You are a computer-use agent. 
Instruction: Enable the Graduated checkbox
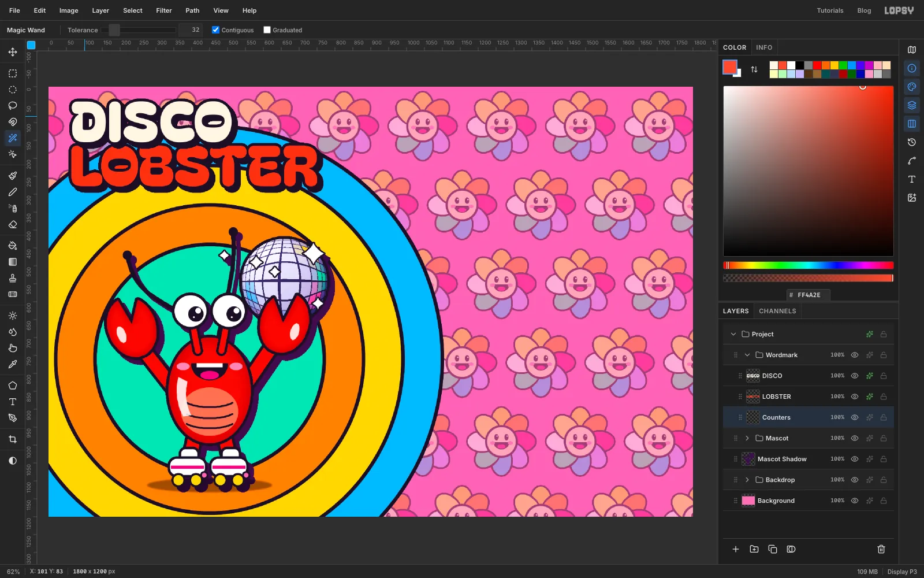click(x=267, y=30)
